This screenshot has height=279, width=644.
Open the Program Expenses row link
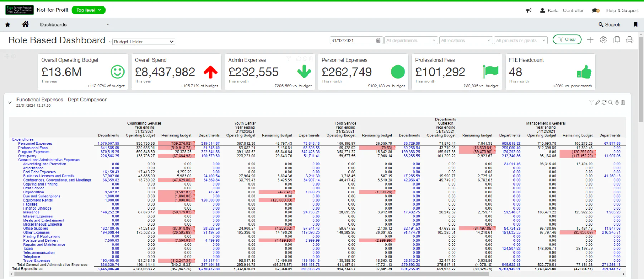click(x=34, y=152)
